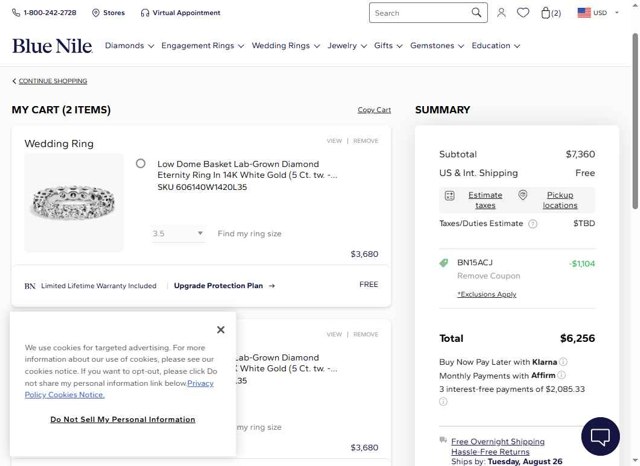Open the shopping bag icon
Image resolution: width=640 pixels, height=466 pixels.
tap(546, 13)
